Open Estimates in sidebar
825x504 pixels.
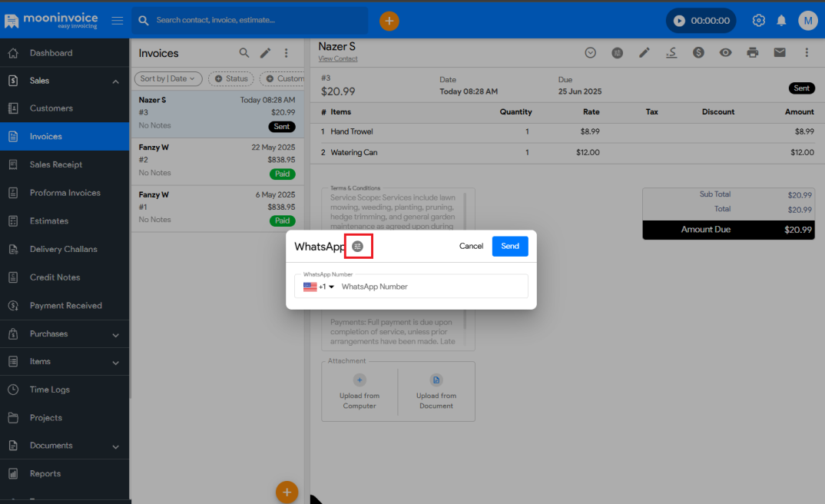(x=65, y=221)
